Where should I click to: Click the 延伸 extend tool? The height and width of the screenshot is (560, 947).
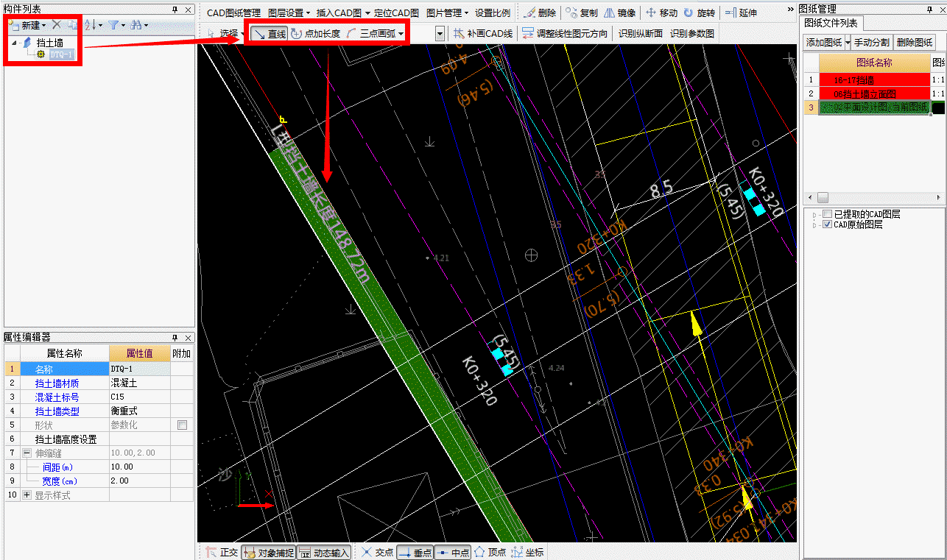(x=741, y=13)
